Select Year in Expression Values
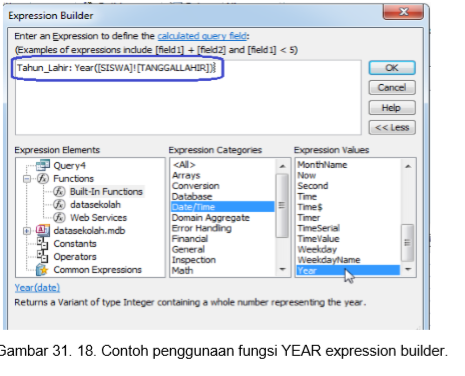The image size is (465, 376). point(348,270)
